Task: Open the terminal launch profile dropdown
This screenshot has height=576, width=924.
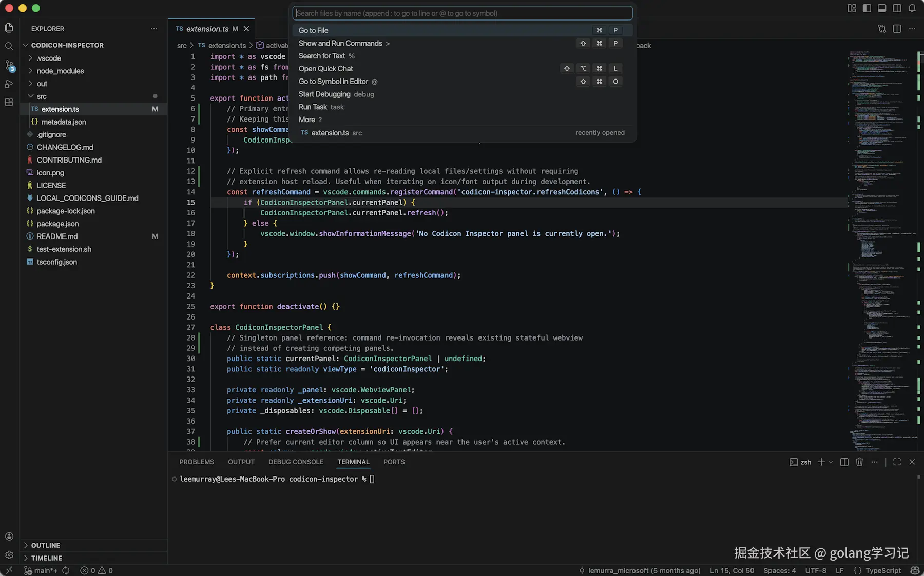Action: [x=831, y=462]
